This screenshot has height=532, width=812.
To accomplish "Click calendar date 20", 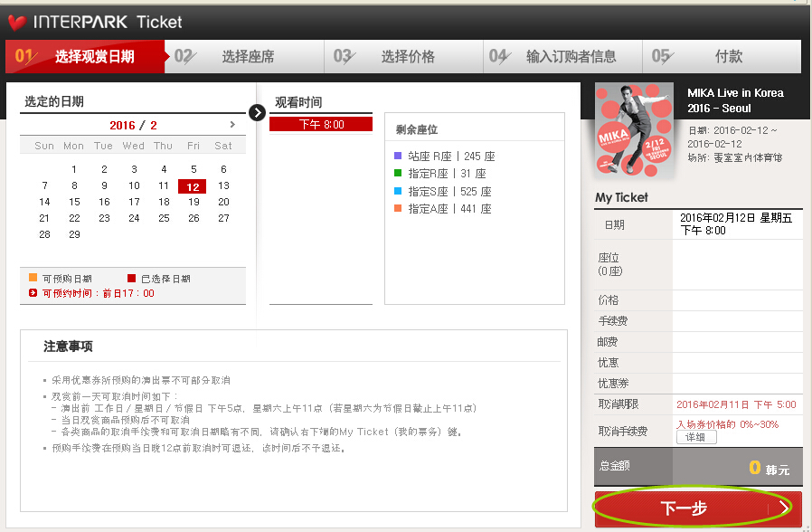I will point(223,202).
